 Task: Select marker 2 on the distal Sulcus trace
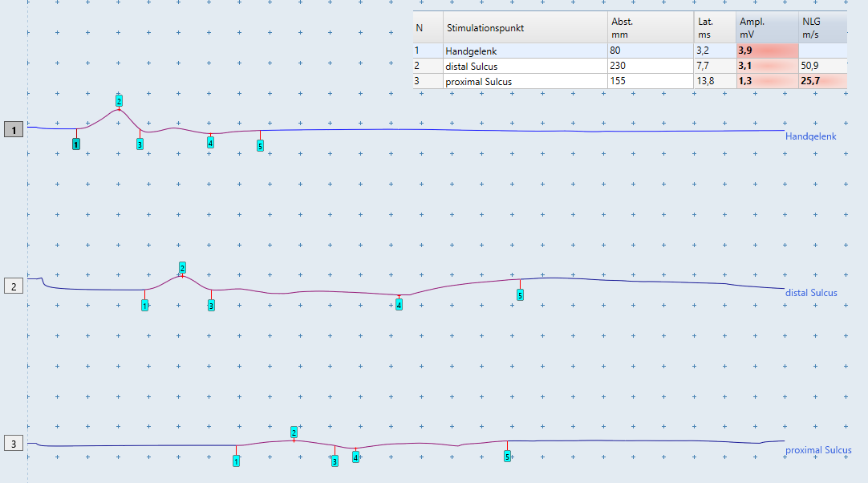click(182, 268)
